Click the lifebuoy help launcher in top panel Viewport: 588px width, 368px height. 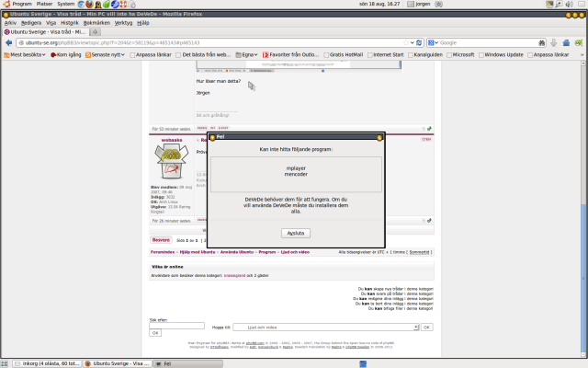click(x=123, y=5)
